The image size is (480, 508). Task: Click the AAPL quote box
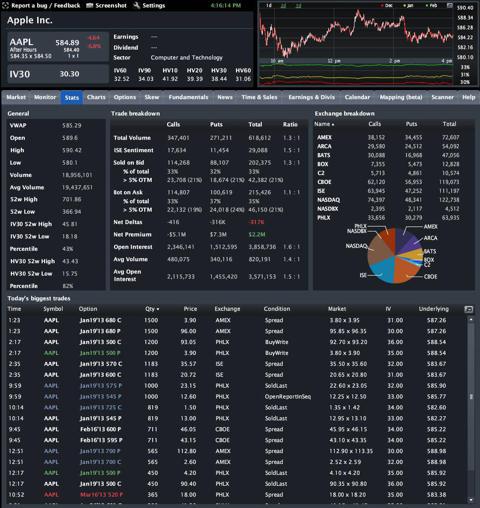tap(58, 47)
